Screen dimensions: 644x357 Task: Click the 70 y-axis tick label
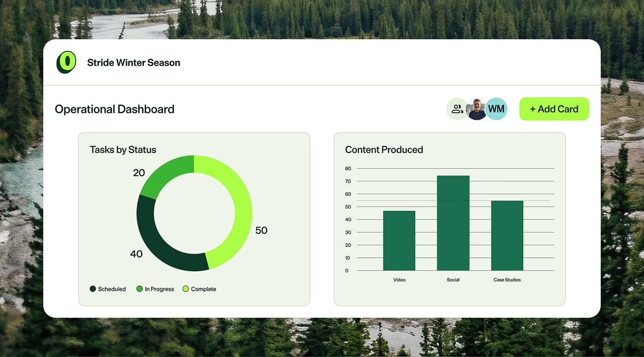point(348,181)
